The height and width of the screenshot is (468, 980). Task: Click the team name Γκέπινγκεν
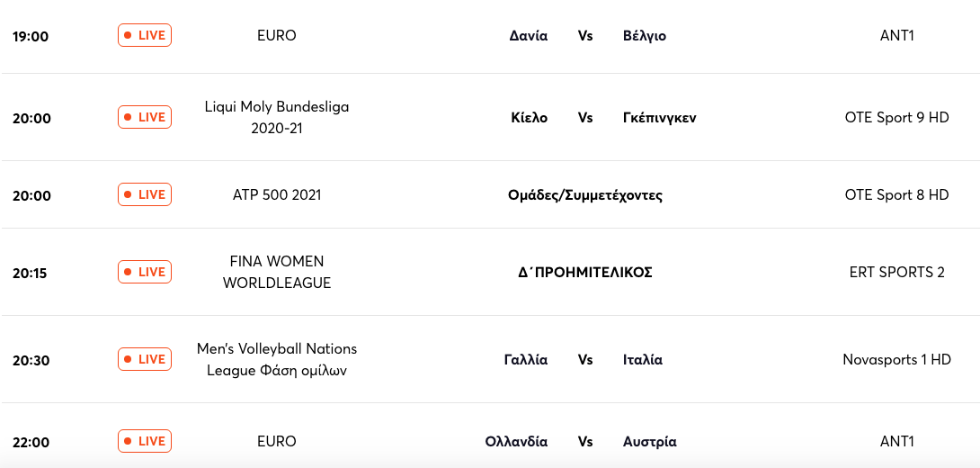(x=659, y=118)
